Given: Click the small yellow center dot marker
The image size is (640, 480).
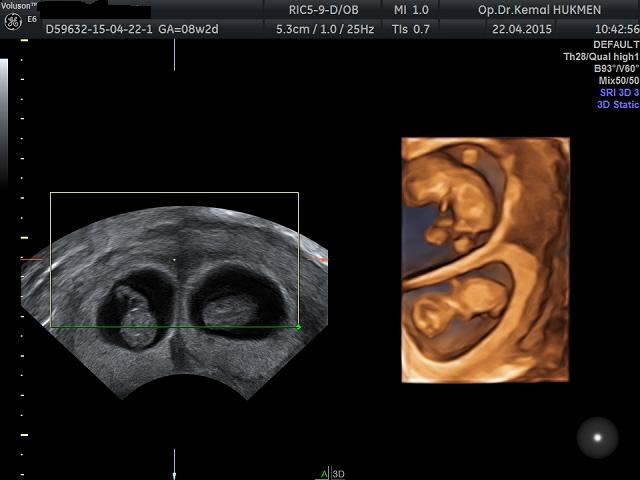Looking at the screenshot, I should (x=175, y=260).
